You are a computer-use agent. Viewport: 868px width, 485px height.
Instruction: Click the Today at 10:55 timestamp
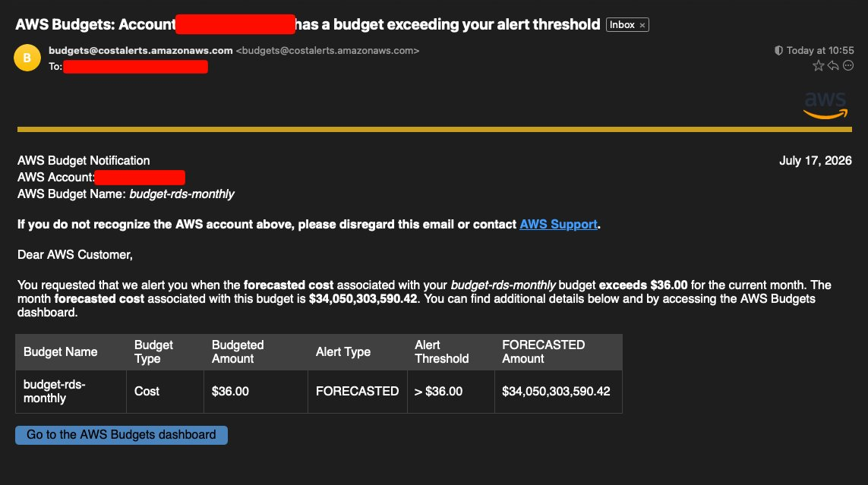click(820, 50)
